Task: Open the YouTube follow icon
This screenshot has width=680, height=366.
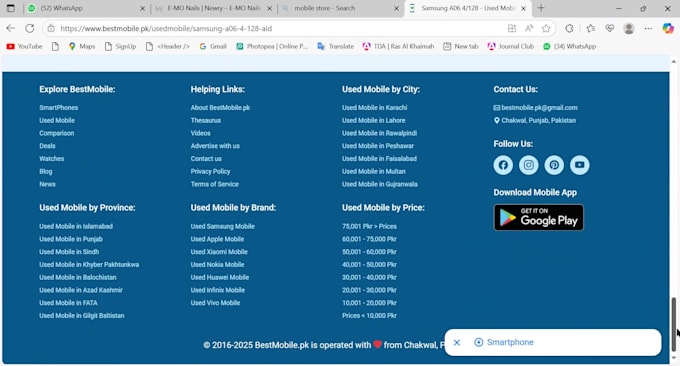Action: 580,165
